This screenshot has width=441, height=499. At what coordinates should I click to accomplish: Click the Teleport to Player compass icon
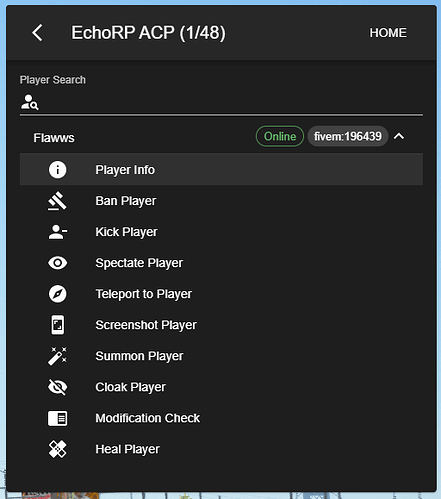tap(58, 294)
